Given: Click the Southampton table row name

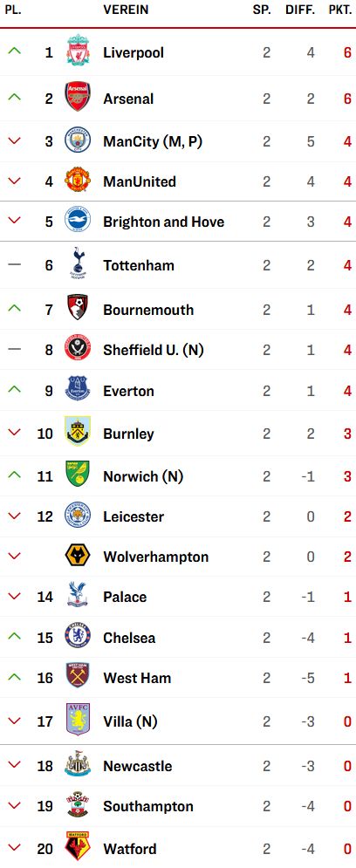Looking at the screenshot, I should point(147,807).
